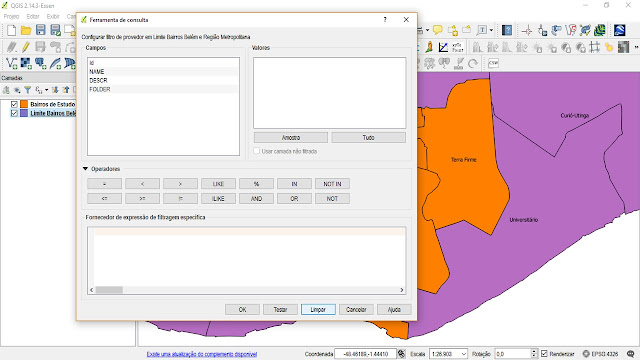This screenshot has height=360, width=640.
Task: Open the Editar menu
Action: tap(33, 16)
